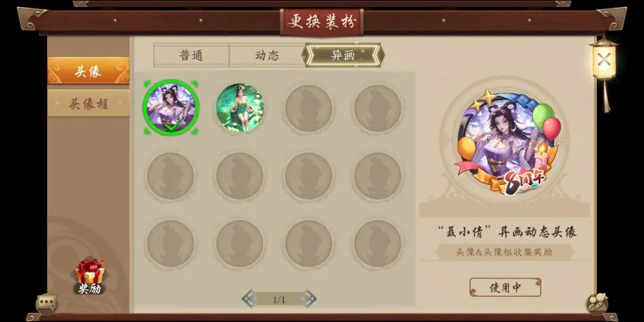Screen dimensions: 644x322
Task: Click the fourth empty slot in top row
Action: 377,109
